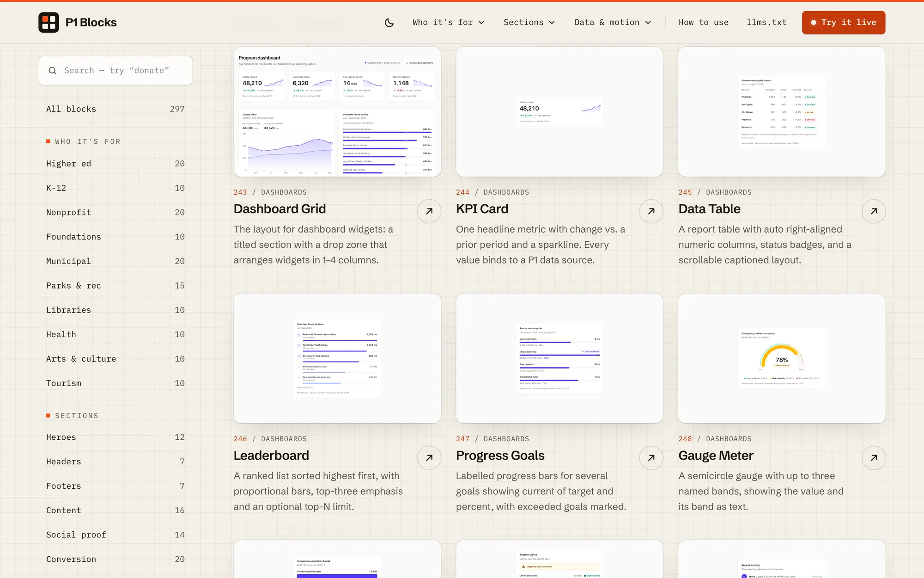924x578 pixels.
Task: Select the Footers section filter
Action: [x=115, y=486]
